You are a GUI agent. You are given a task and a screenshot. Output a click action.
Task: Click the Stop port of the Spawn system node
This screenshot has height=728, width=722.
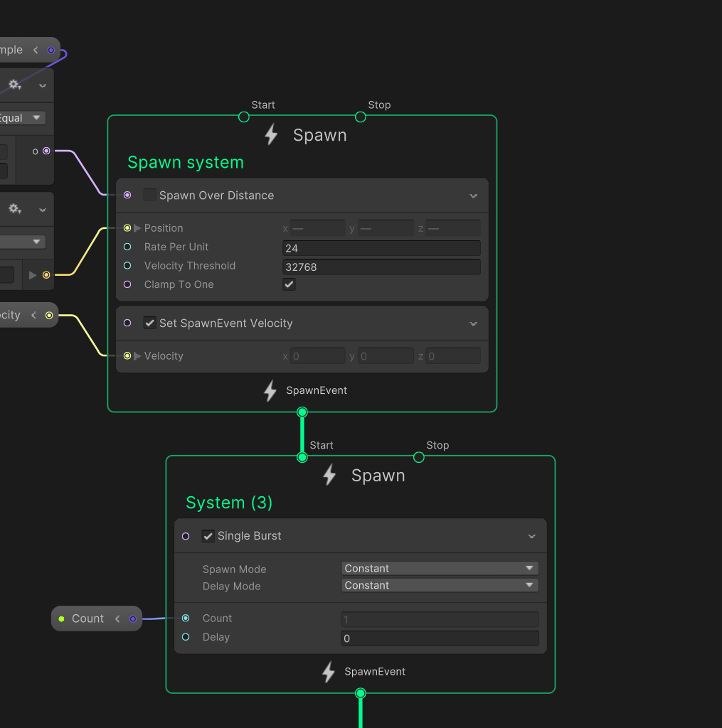tap(360, 116)
